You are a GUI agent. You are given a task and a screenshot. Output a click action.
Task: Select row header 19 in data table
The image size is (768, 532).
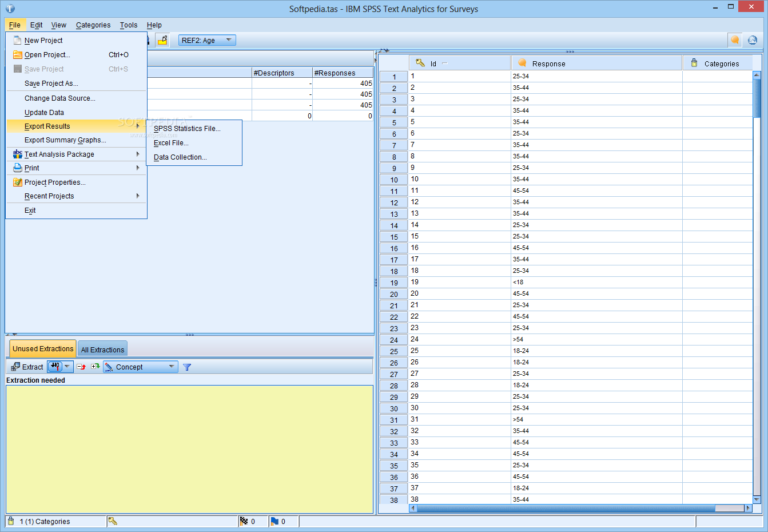click(x=394, y=283)
